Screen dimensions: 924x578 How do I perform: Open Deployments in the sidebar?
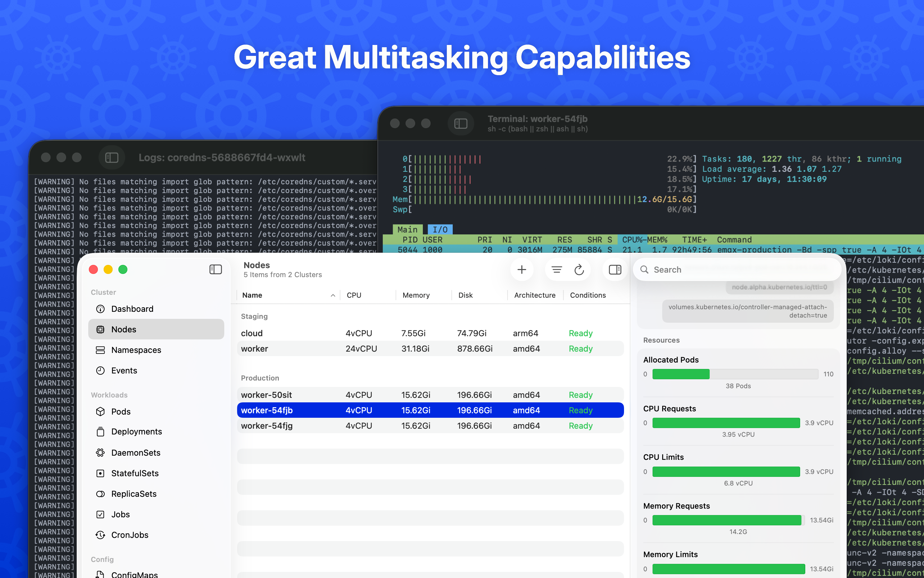coord(156,432)
